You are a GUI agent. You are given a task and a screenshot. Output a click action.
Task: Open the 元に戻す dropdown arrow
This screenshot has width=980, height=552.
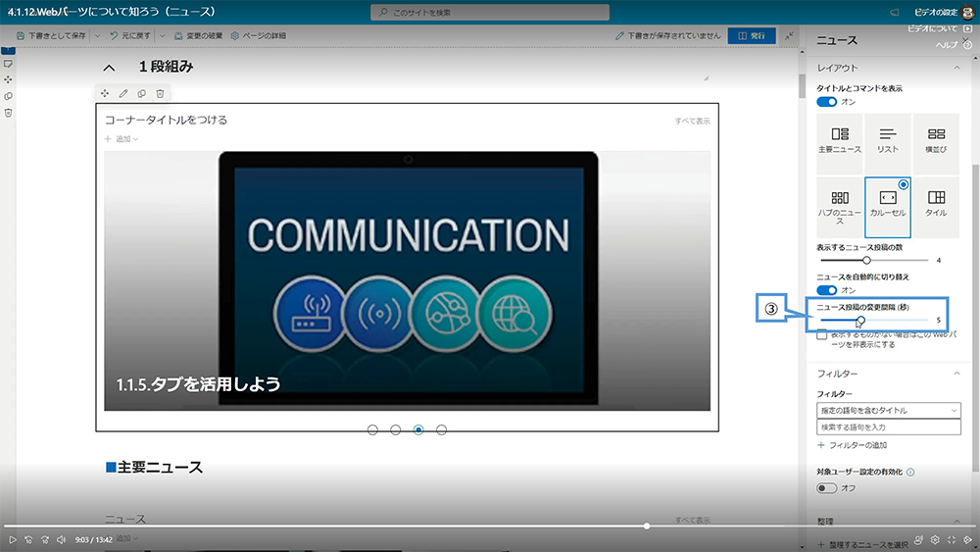point(163,36)
